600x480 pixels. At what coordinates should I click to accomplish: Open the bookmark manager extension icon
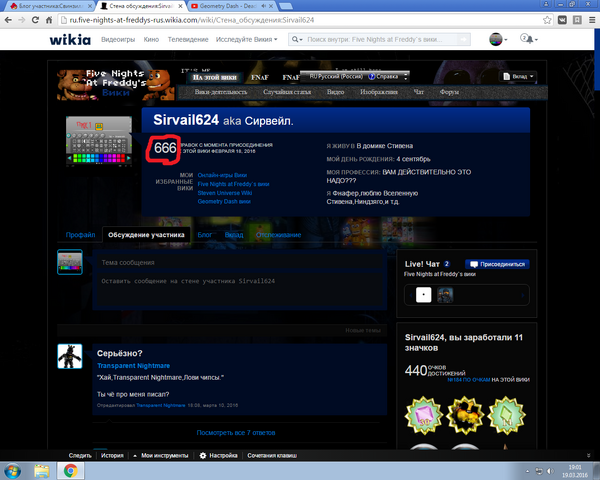[x=577, y=20]
